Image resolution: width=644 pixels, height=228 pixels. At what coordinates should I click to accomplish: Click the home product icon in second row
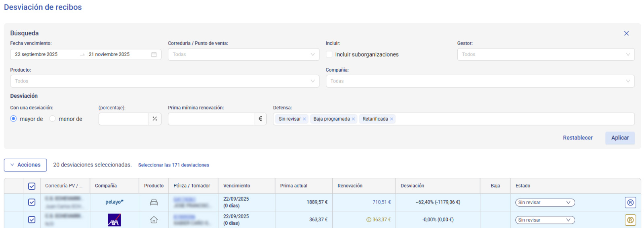(154, 220)
